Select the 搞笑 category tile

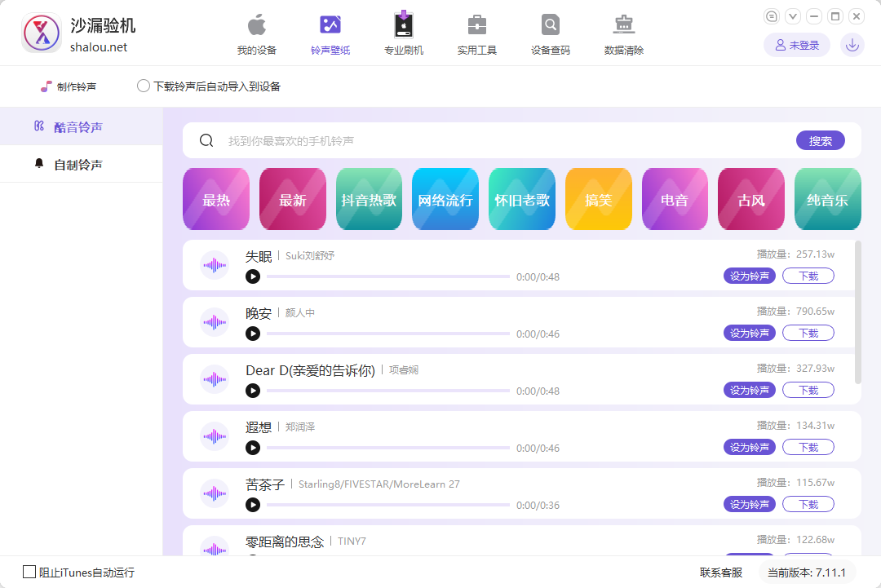pyautogui.click(x=599, y=199)
